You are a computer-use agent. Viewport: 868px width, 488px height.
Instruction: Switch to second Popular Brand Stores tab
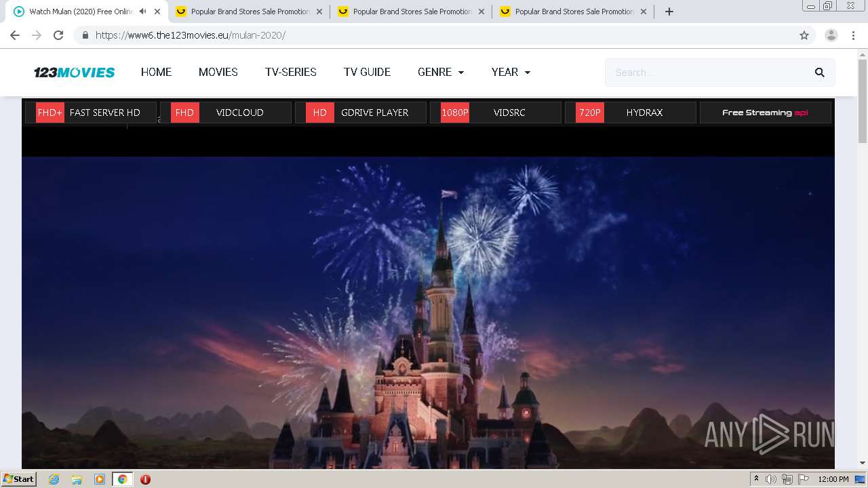coord(250,12)
